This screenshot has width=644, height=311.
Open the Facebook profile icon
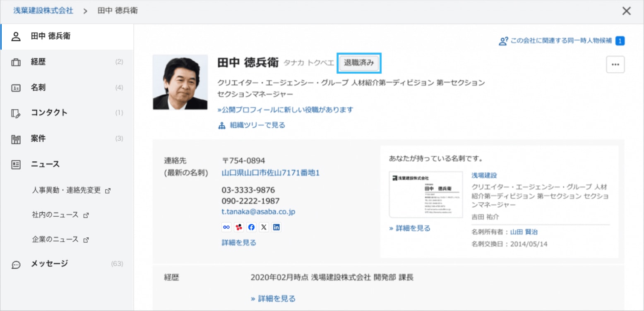(x=251, y=227)
